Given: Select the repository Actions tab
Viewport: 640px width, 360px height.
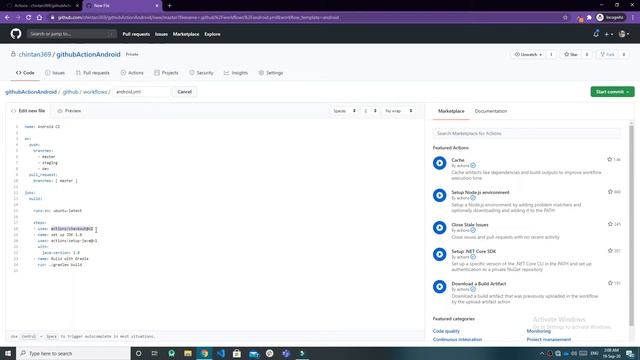Looking at the screenshot, I should point(132,73).
